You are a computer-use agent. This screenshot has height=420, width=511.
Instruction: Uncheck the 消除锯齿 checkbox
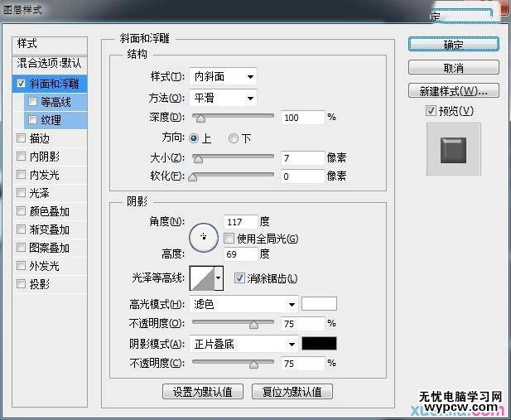239,278
